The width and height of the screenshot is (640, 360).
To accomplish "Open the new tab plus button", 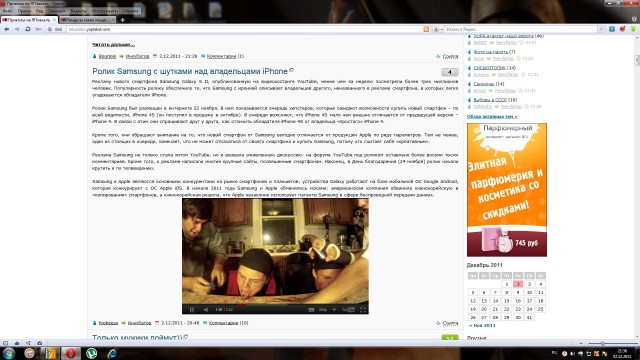I will (x=122, y=20).
